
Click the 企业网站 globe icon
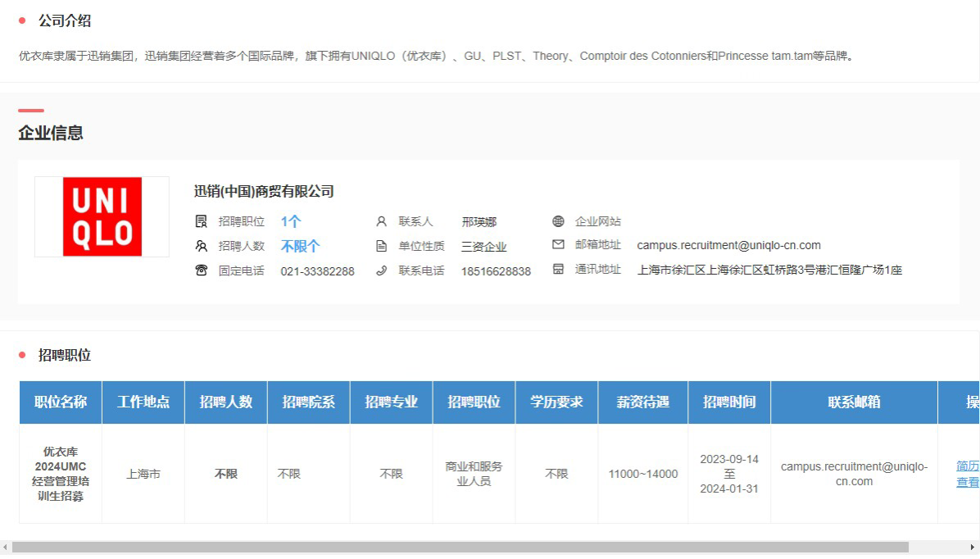tap(558, 221)
